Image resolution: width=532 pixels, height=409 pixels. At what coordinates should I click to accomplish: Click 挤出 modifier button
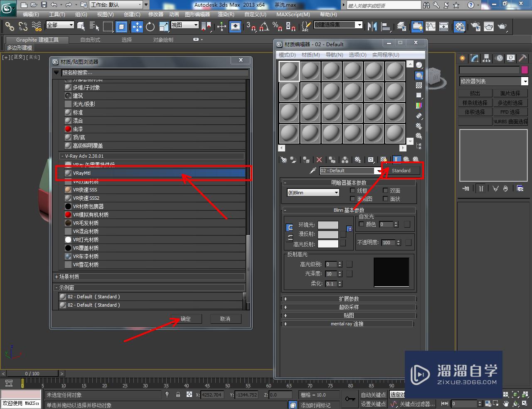coord(475,94)
